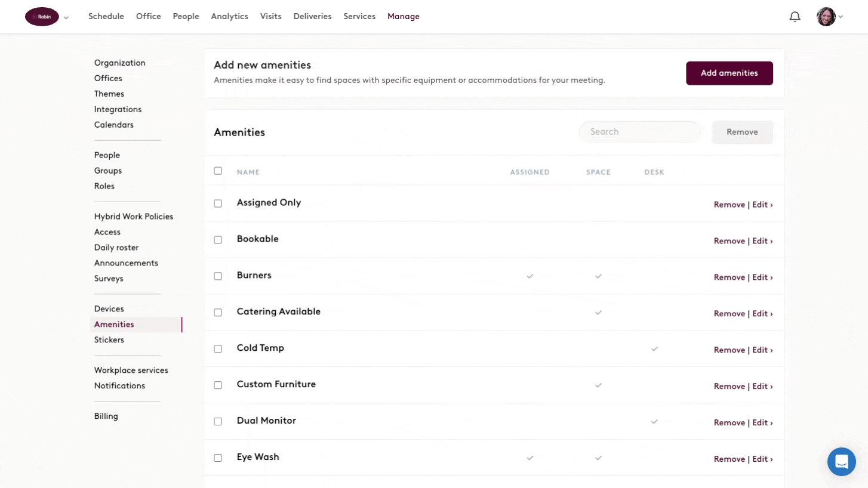Image resolution: width=868 pixels, height=488 pixels.
Task: Select the Manage menu
Action: 404,17
